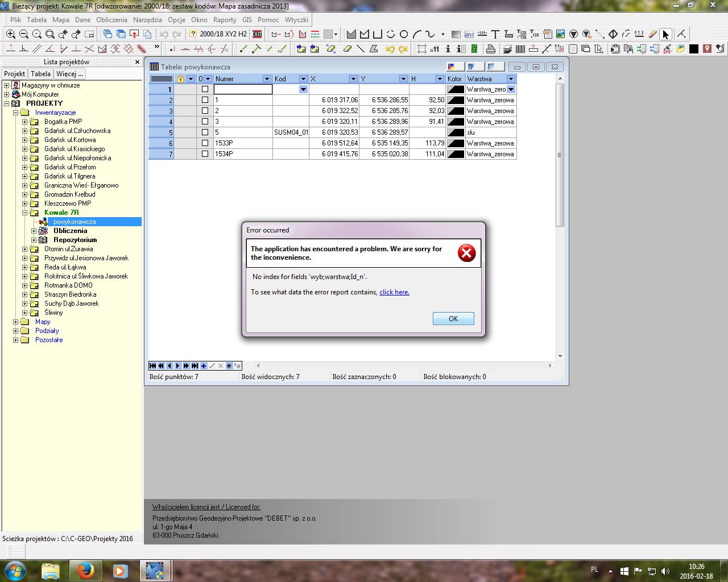Tick the checkbox for point number 2
The width and height of the screenshot is (728, 582).
point(205,111)
